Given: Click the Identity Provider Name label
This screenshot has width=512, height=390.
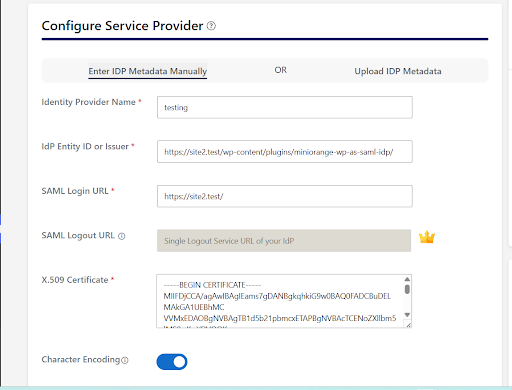Looking at the screenshot, I should (88, 102).
